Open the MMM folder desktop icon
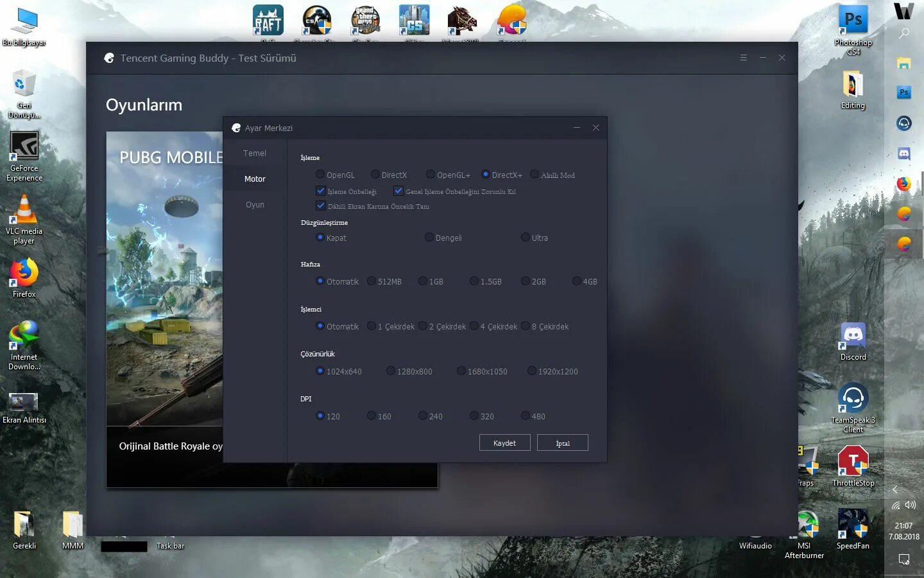This screenshot has width=924, height=578. [x=73, y=530]
